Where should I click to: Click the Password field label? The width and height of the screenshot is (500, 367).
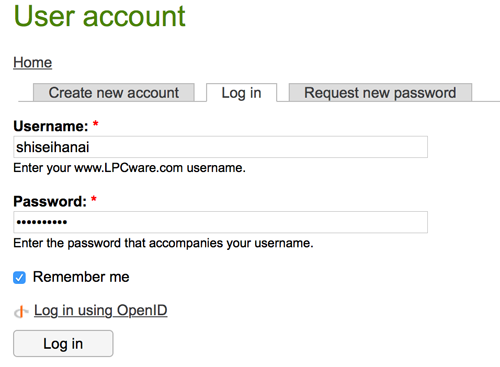50,202
